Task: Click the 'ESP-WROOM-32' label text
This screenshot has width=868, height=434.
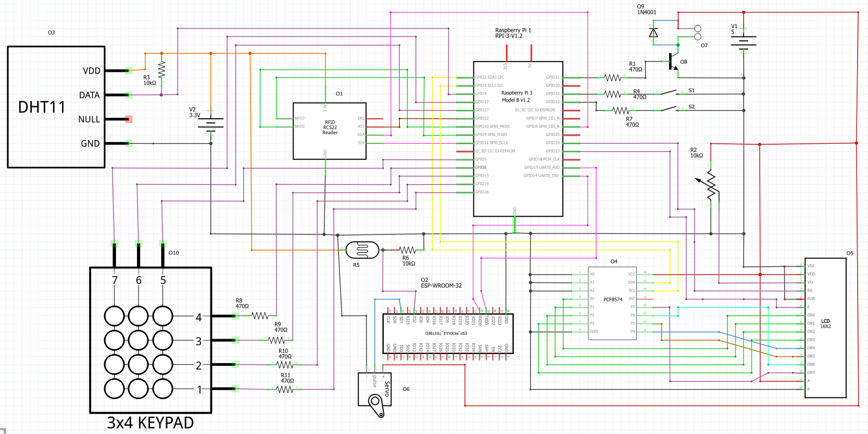Action: click(x=441, y=286)
